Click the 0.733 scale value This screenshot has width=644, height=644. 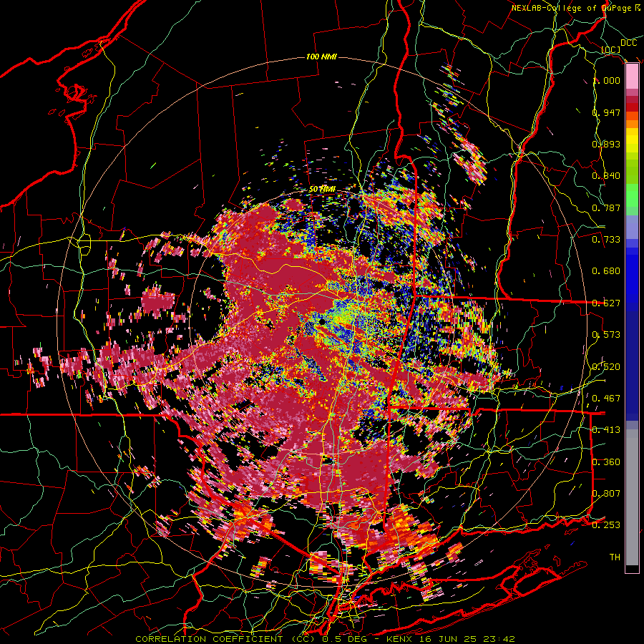click(x=606, y=240)
